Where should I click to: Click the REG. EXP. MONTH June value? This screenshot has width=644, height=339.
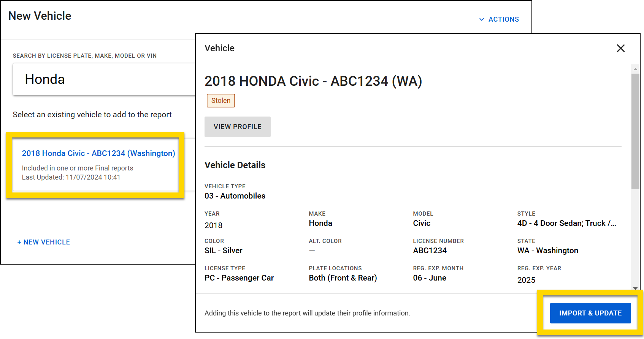click(430, 278)
